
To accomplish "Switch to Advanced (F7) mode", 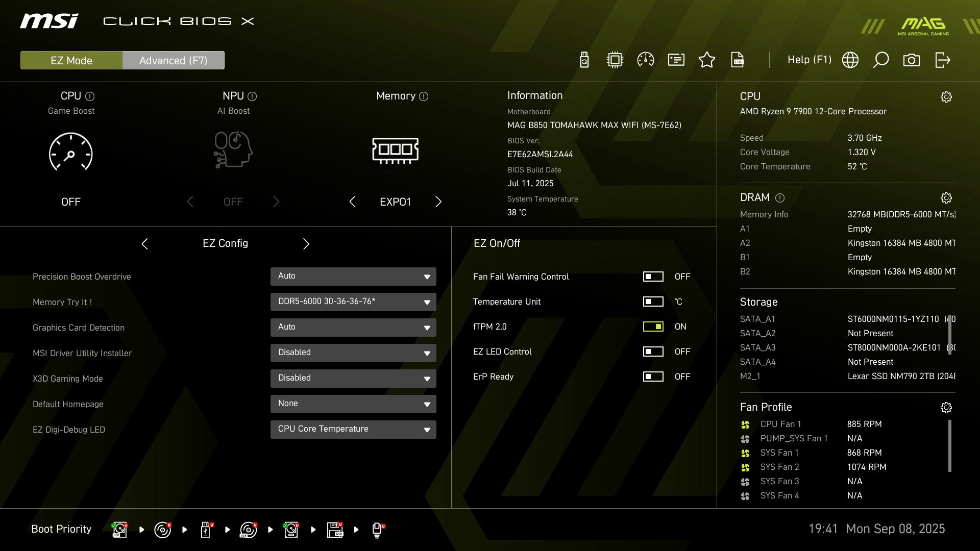I will tap(173, 60).
